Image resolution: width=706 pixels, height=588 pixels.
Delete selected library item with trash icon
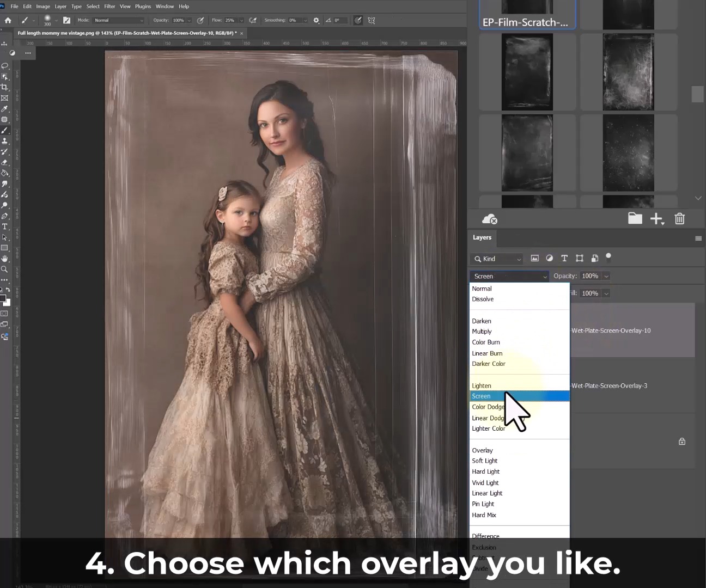680,219
